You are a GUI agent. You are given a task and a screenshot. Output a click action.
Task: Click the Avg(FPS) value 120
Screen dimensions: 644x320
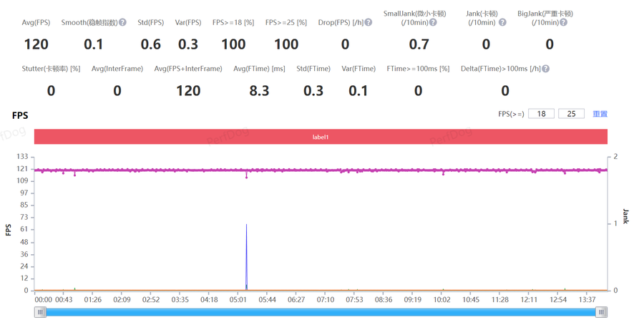click(36, 44)
